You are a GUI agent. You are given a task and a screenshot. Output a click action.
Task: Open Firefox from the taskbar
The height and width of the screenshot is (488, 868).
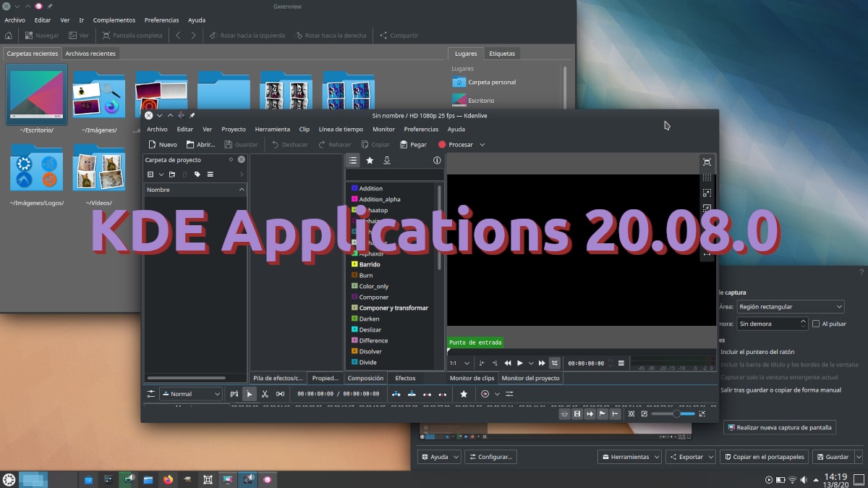169,479
